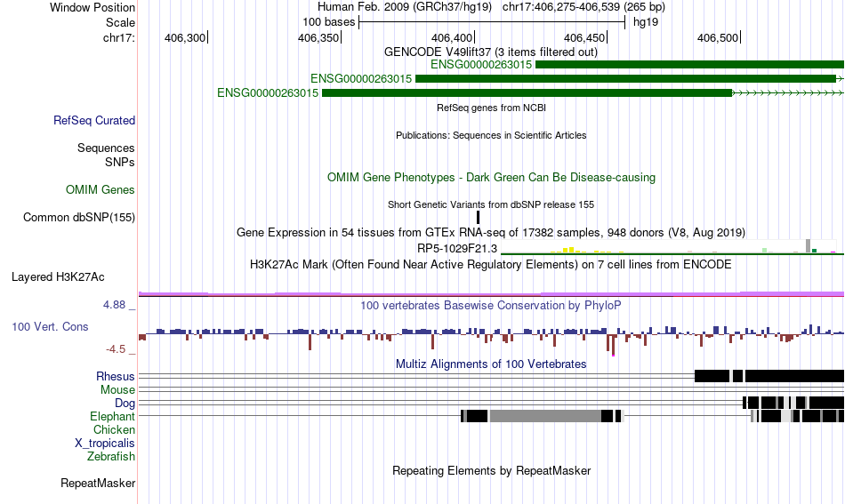Open the topmost ENSG00000263015 transcript bar
Viewport: 845px width, 504px height.
689,65
